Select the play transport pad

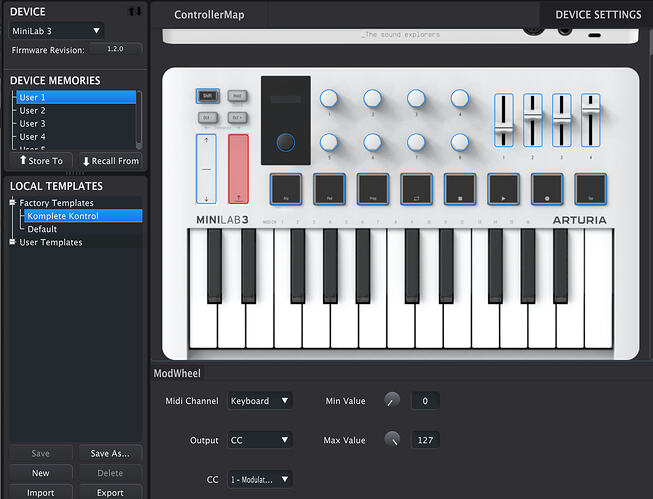pos(503,189)
